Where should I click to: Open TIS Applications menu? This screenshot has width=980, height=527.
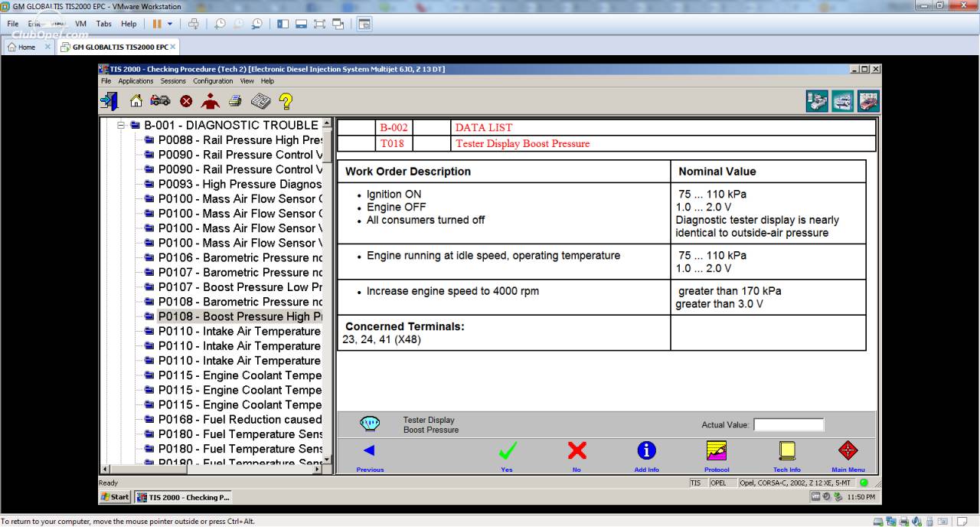tap(136, 81)
